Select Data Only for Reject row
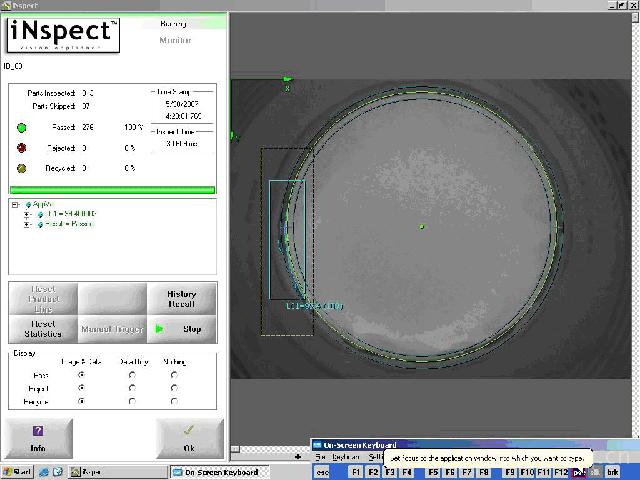Screen dimensions: 640x480 tap(132, 388)
